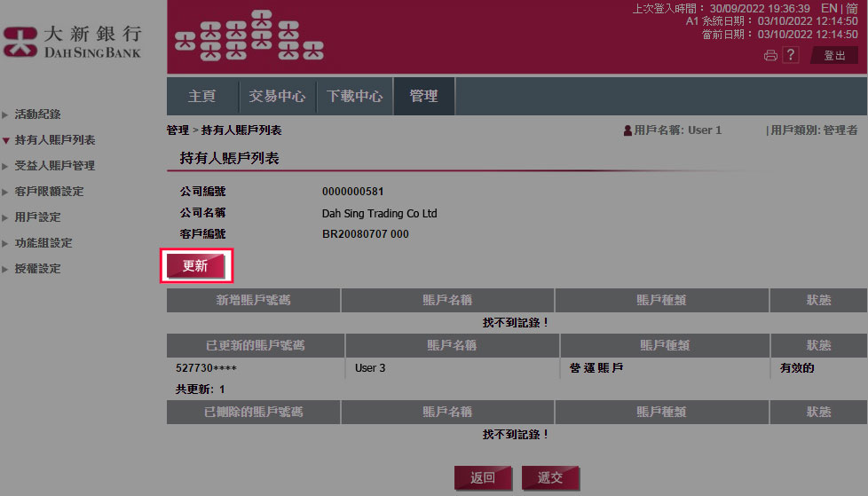Click company number 0000000581
The image size is (868, 496).
[x=352, y=192]
